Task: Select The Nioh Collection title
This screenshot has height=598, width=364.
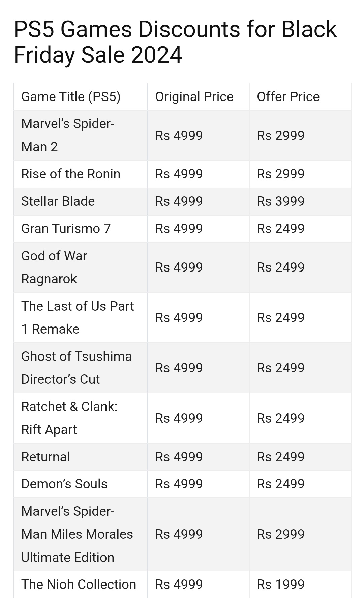Action: click(x=79, y=585)
